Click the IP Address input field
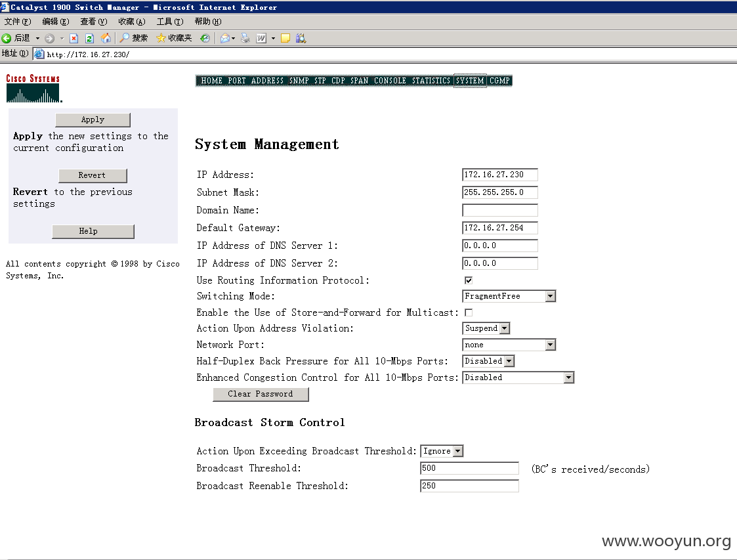The height and width of the screenshot is (560, 737). tap(499, 175)
